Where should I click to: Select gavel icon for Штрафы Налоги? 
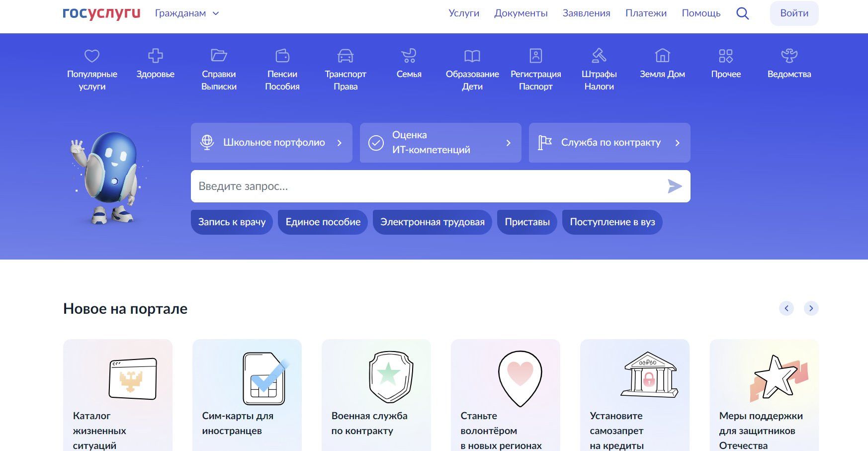pyautogui.click(x=599, y=56)
